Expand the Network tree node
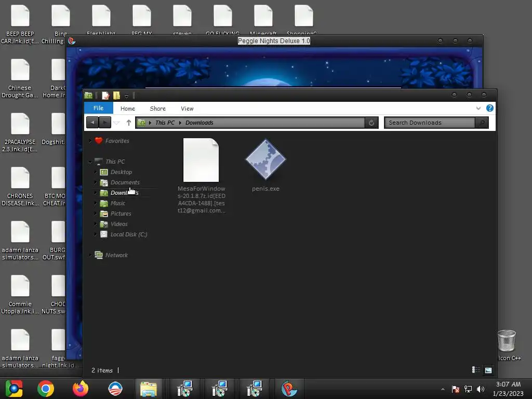 coord(90,255)
